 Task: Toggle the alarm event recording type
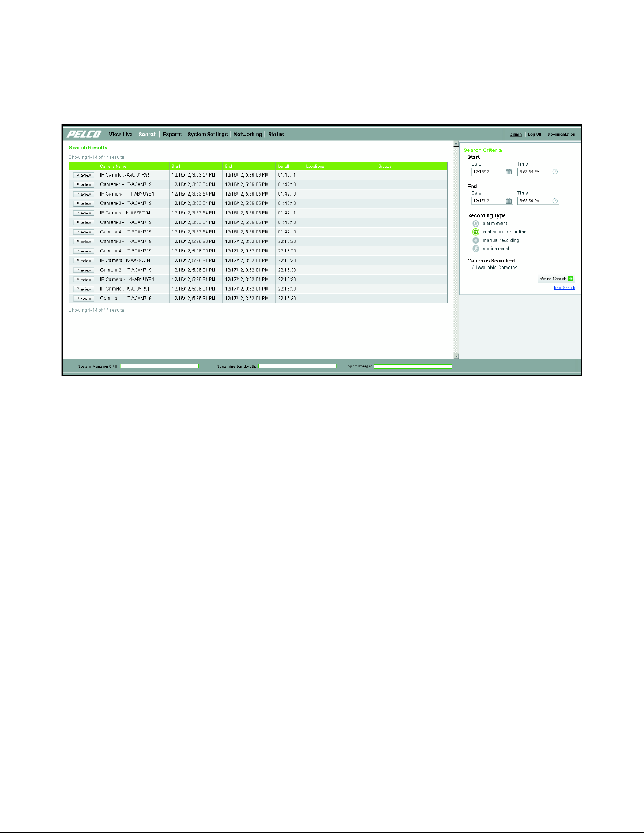(476, 223)
